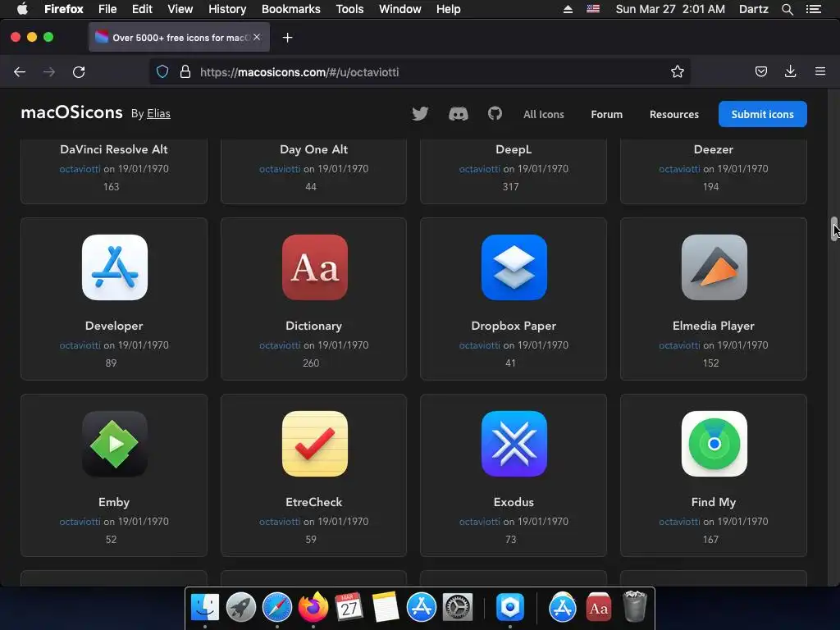Open octaviotti link under Exodus
Image resolution: width=840 pixels, height=630 pixels.
[479, 521]
